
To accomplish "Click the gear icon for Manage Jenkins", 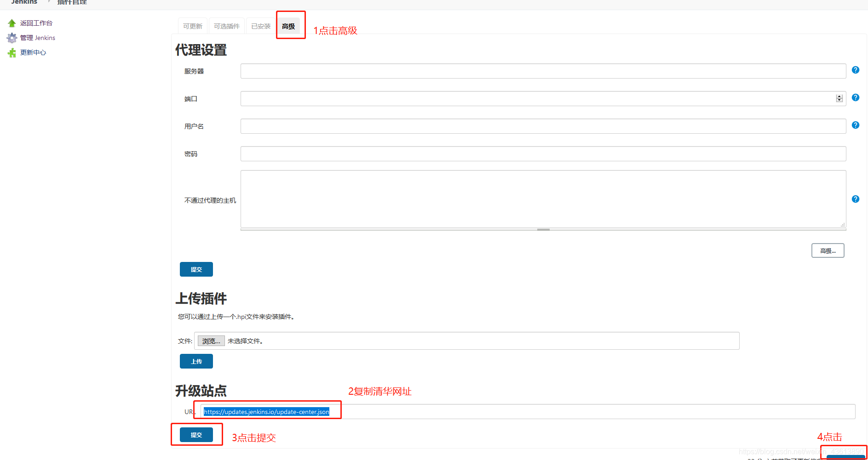I will [12, 38].
